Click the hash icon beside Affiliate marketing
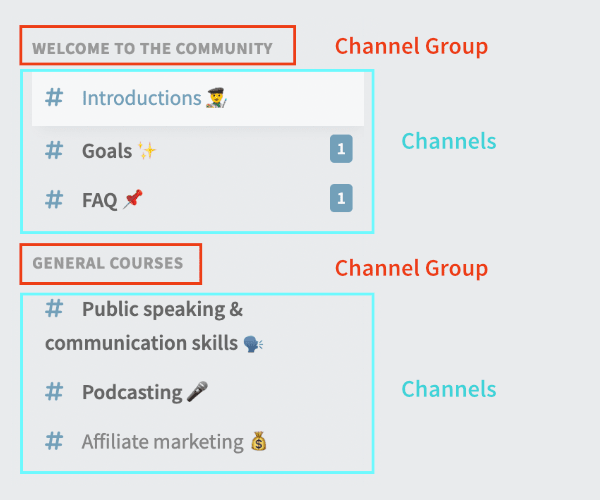 pos(54,441)
